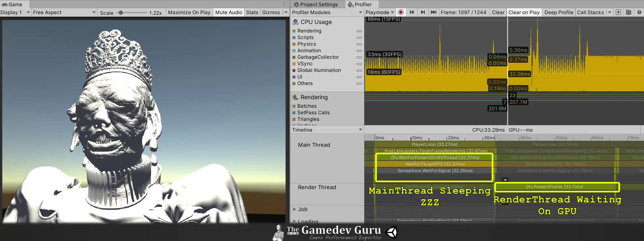The image size is (644, 241).
Task: Open the Timeline view dropdown
Action: (327, 130)
